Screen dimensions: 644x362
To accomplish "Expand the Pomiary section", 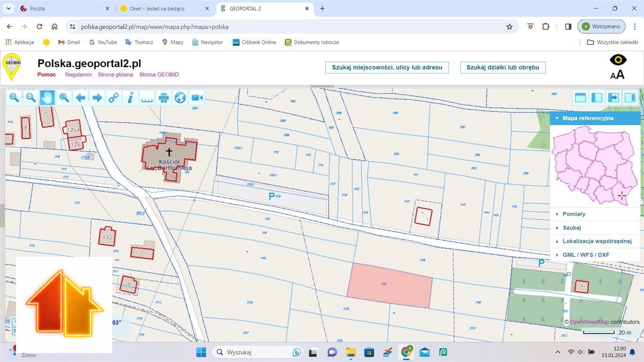I will [595, 214].
